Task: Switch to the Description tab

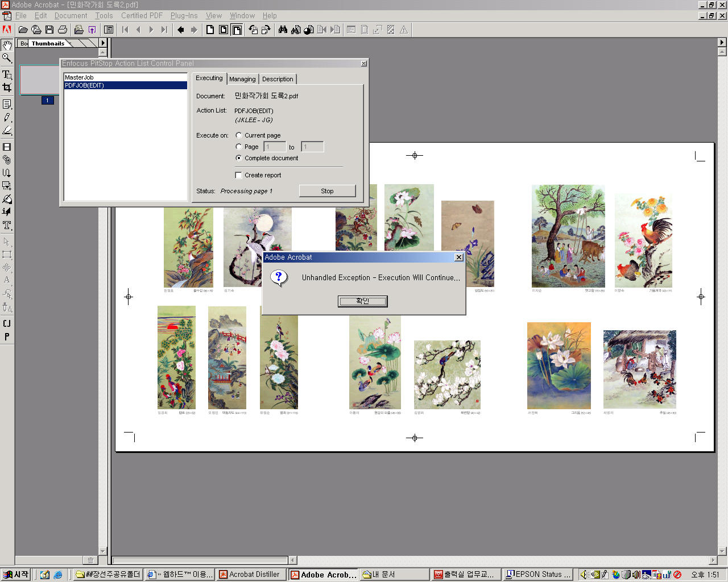Action: (x=278, y=79)
